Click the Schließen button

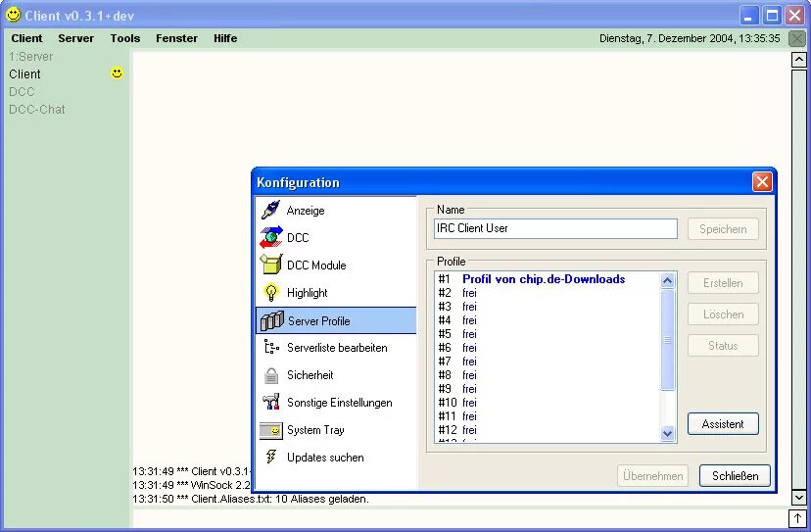[x=735, y=475]
